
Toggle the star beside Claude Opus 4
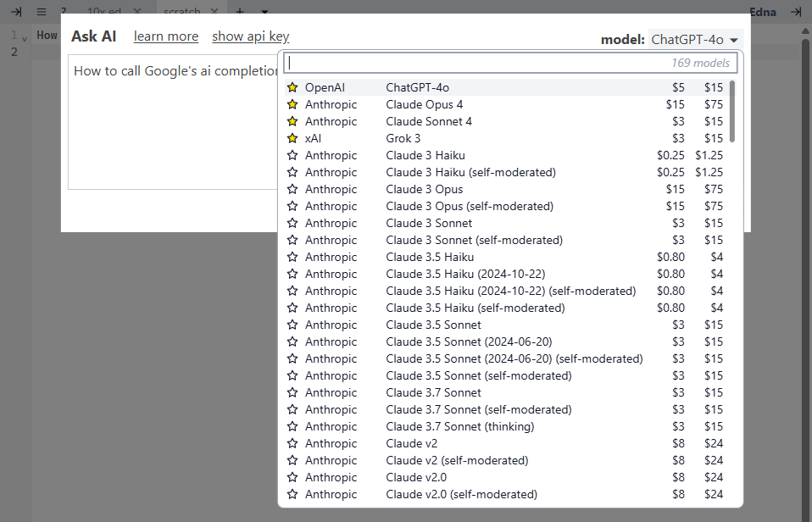click(x=292, y=104)
